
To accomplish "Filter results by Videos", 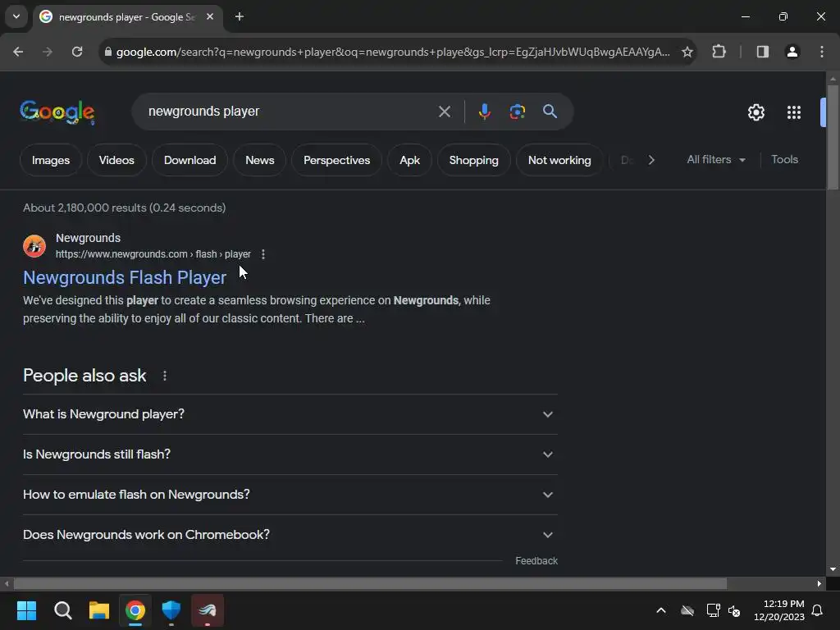I will click(116, 160).
